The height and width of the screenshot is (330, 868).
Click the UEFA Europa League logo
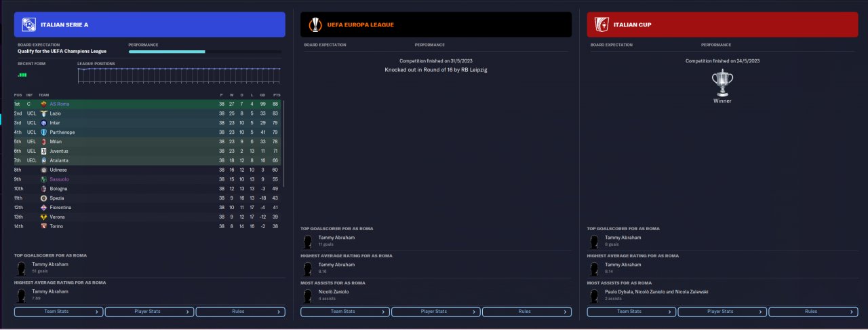click(x=315, y=24)
